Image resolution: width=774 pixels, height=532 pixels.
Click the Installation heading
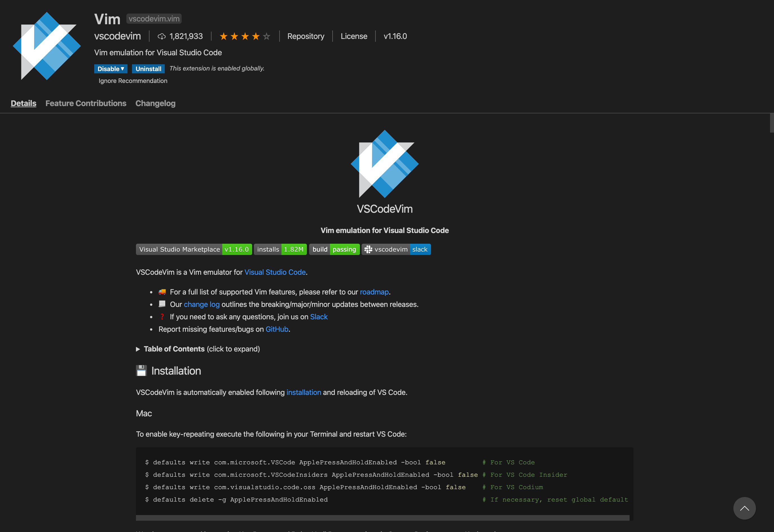[176, 371]
